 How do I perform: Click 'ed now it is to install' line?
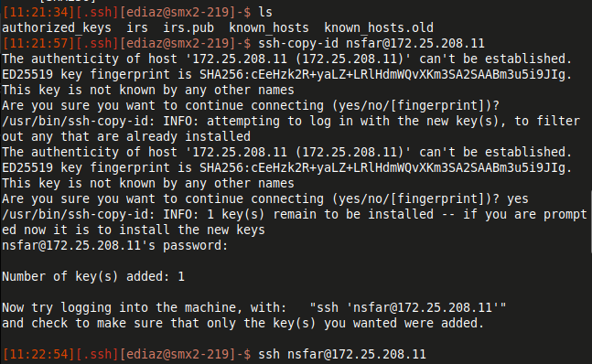[134, 230]
